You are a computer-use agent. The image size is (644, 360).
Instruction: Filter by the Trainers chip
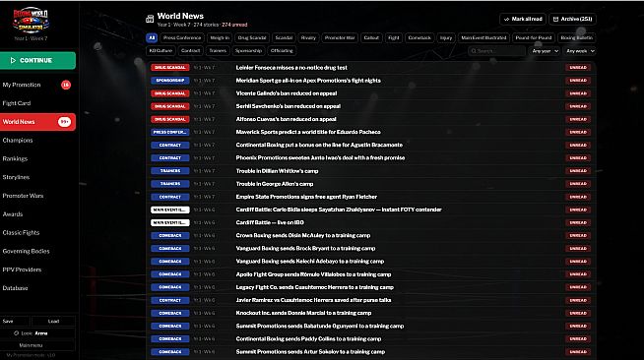218,51
